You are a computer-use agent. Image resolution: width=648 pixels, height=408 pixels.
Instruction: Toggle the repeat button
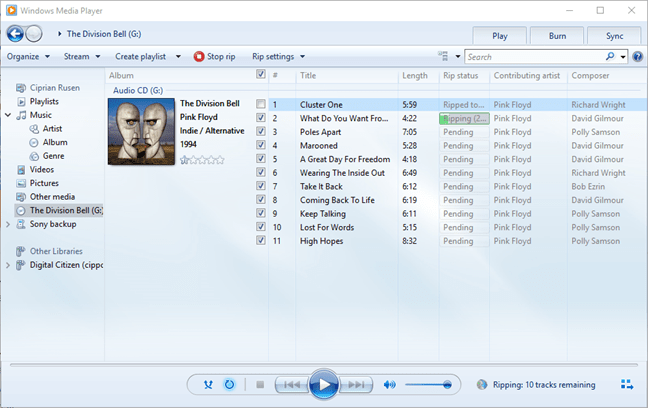pos(229,384)
